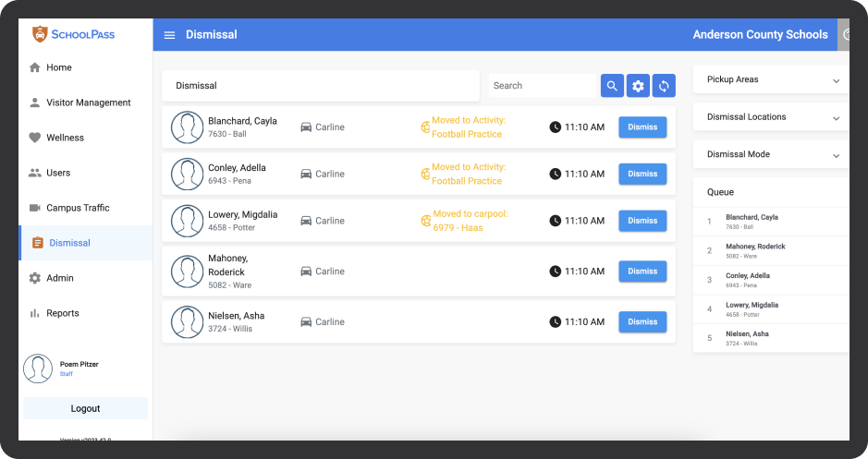Click the refresh dismissal list icon
This screenshot has height=459, width=868.
pos(663,86)
